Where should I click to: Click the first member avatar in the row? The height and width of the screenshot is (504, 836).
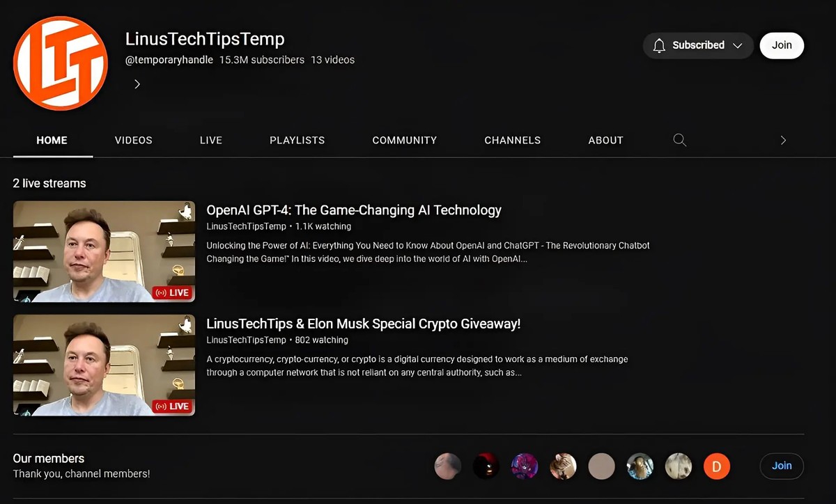pyautogui.click(x=448, y=466)
